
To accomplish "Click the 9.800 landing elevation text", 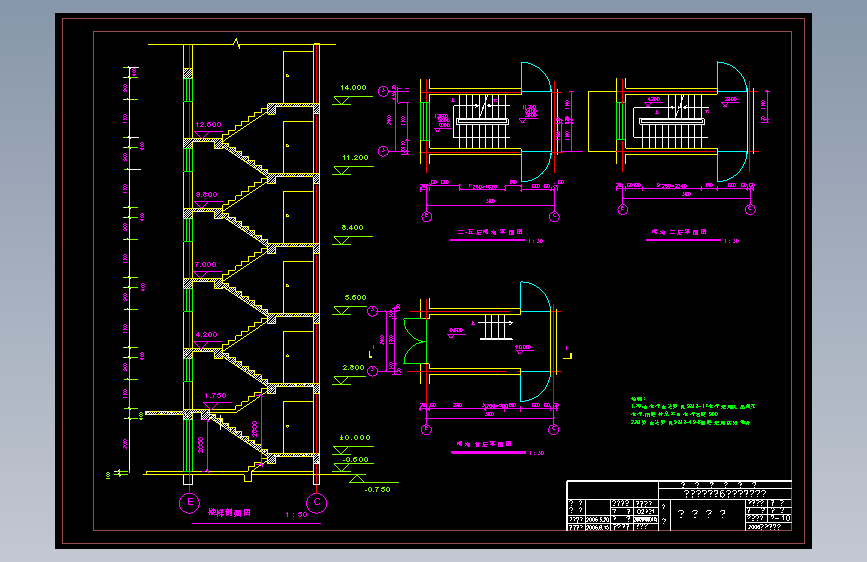I will (206, 195).
